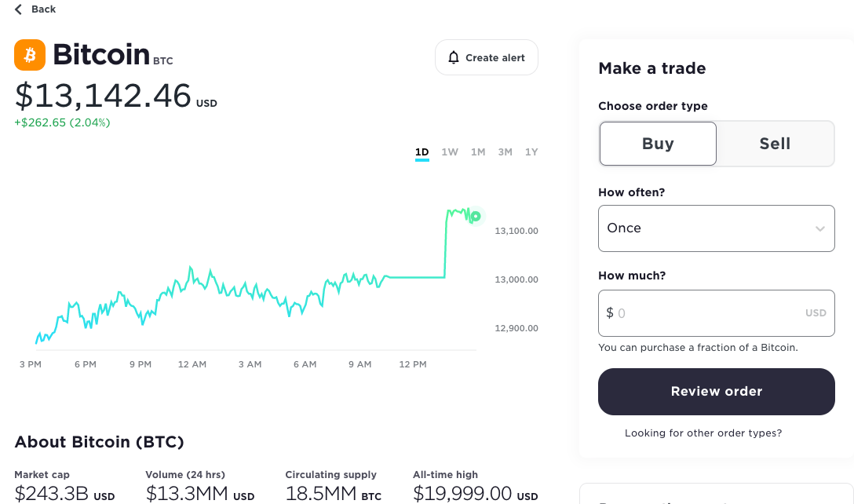
Task: Click the Bitcoin title heading
Action: [101, 54]
